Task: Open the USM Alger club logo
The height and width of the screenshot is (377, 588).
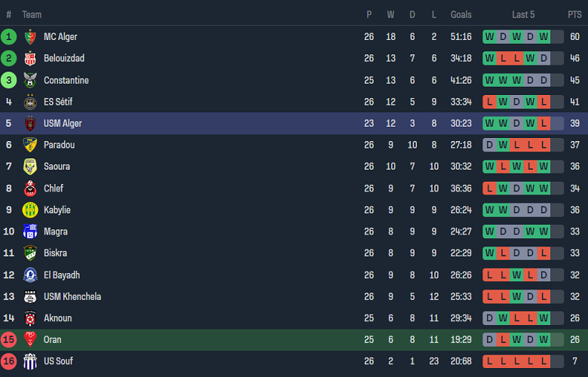Action: coord(30,124)
